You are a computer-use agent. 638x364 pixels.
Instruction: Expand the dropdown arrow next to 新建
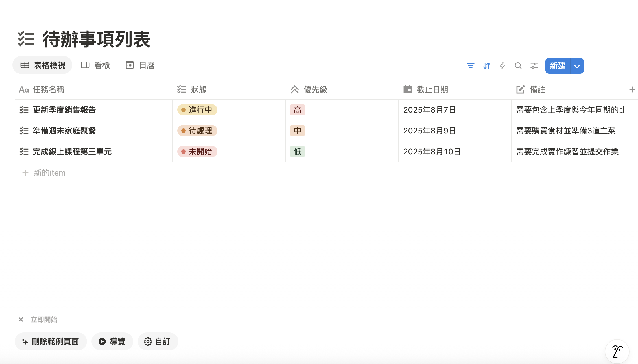click(577, 66)
